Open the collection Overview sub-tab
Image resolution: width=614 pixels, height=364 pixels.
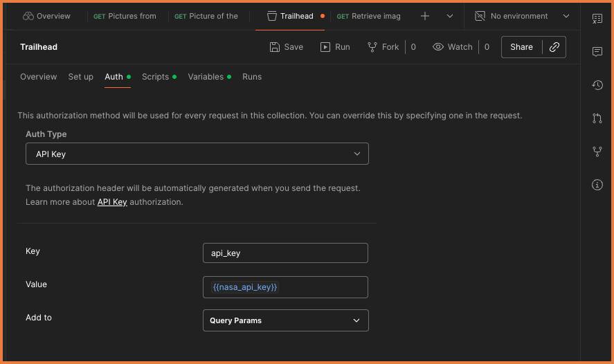38,77
